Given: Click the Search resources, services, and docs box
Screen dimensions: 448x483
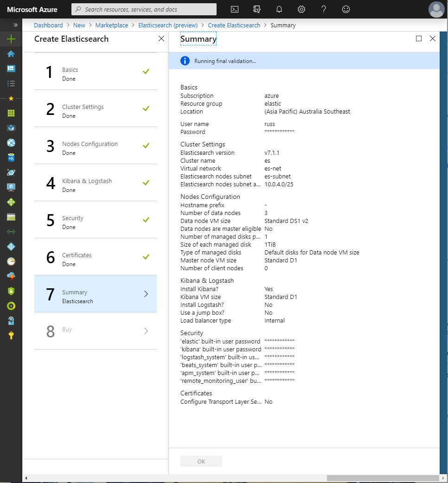Looking at the screenshot, I should 144,9.
